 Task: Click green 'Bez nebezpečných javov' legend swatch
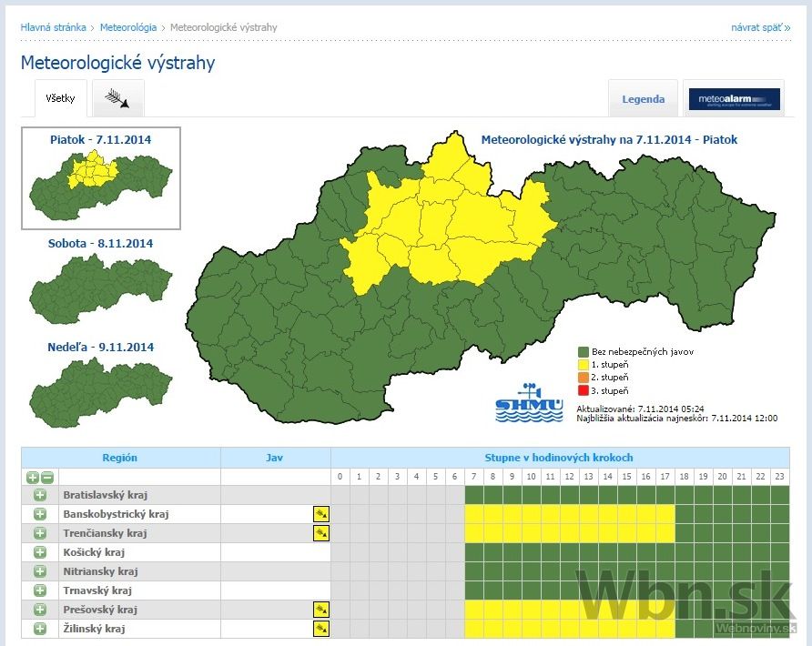pos(584,352)
